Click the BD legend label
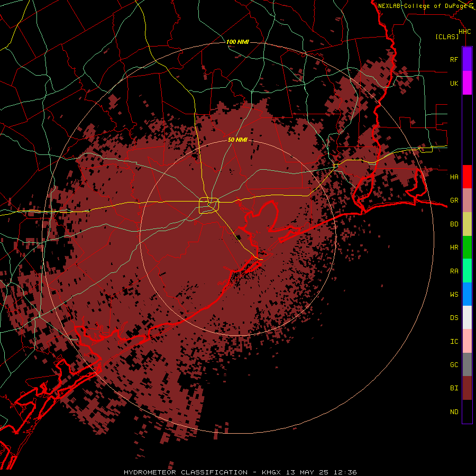The width and height of the screenshot is (476, 476). click(x=454, y=224)
